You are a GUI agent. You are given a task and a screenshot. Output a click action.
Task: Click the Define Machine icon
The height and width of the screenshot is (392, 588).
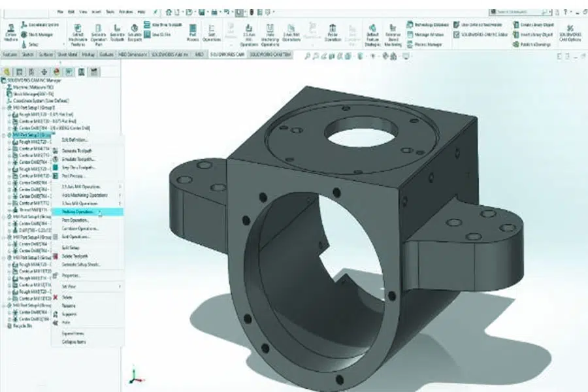12,31
